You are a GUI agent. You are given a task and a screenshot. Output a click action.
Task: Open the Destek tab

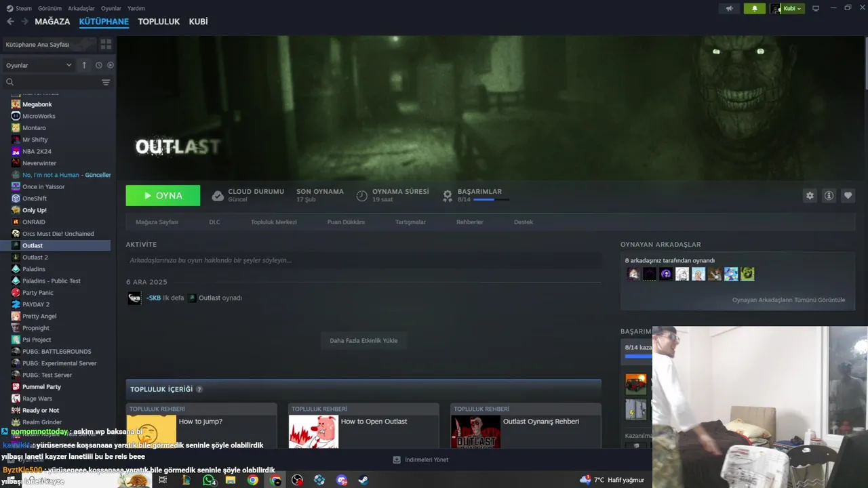pyautogui.click(x=524, y=222)
